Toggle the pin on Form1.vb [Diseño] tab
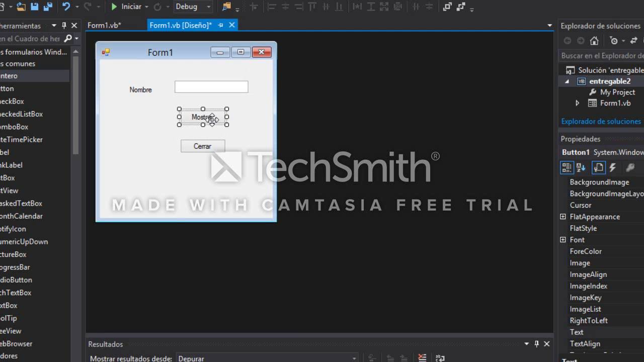 pos(221,25)
